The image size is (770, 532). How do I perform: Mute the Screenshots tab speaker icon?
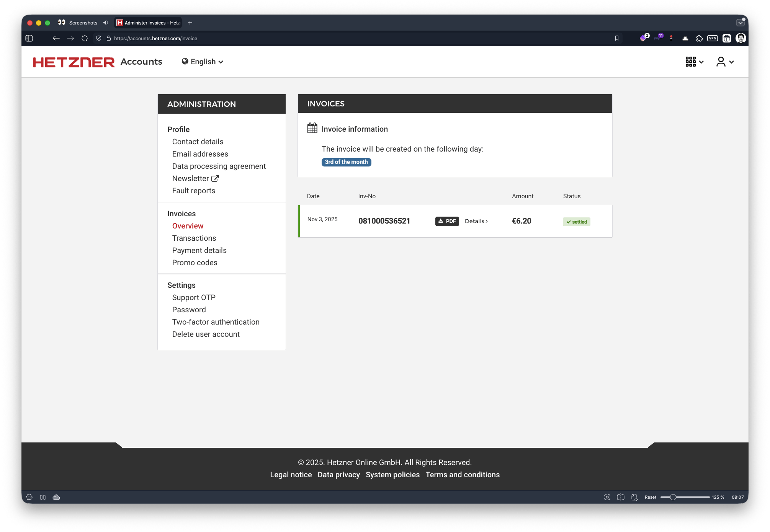pos(105,23)
